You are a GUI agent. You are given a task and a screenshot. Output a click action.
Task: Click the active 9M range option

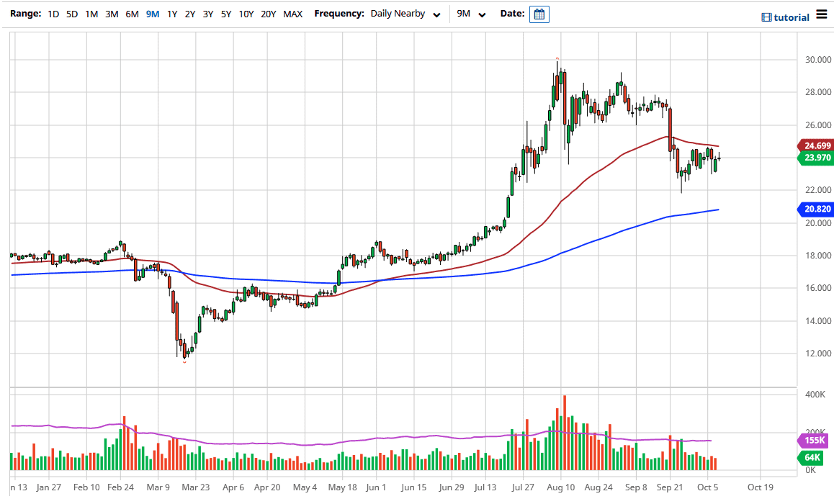tap(152, 14)
